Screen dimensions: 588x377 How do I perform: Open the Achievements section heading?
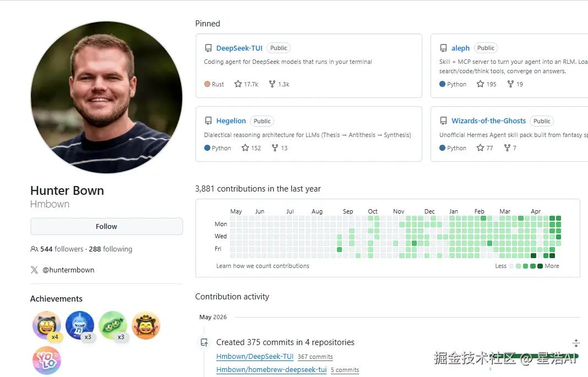click(x=56, y=299)
